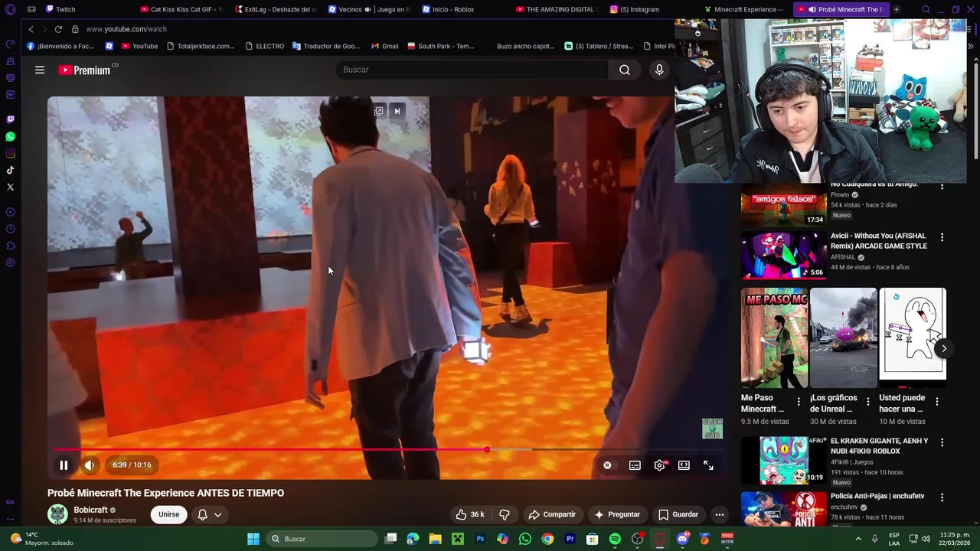The width and height of the screenshot is (980, 551).
Task: Open Photoshop from the taskbar
Action: (480, 539)
